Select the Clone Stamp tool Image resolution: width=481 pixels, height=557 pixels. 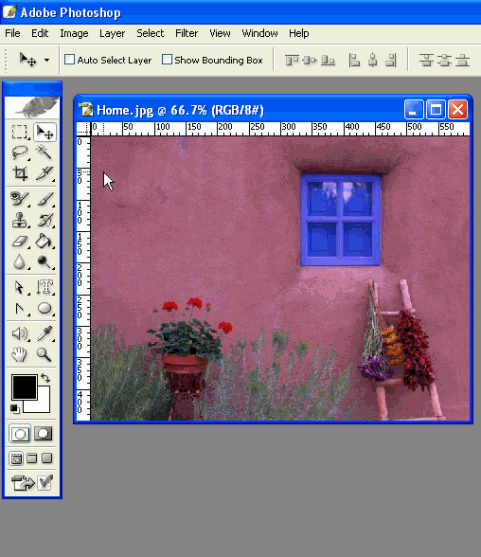[x=20, y=220]
